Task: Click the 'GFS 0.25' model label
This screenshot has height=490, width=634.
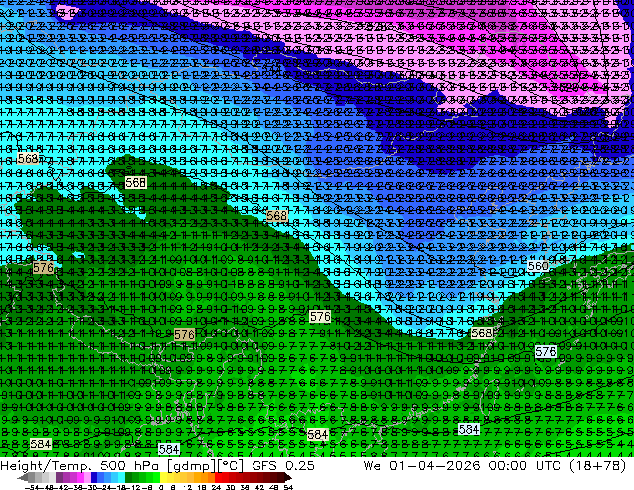Action: point(283,466)
